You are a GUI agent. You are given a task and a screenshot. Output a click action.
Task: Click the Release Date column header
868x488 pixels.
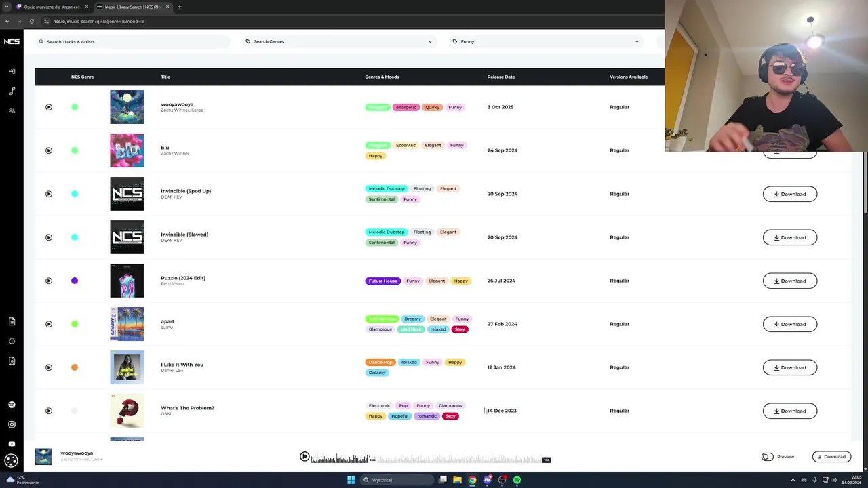(501, 77)
